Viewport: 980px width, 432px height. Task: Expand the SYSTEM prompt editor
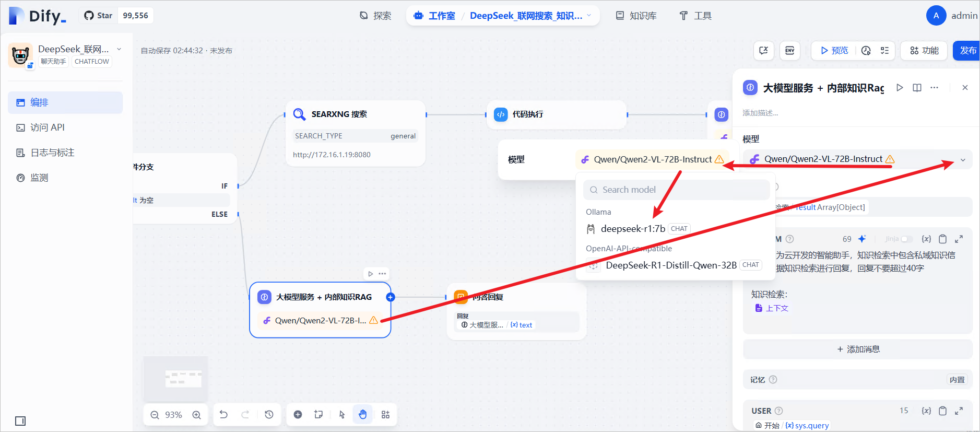tap(959, 239)
